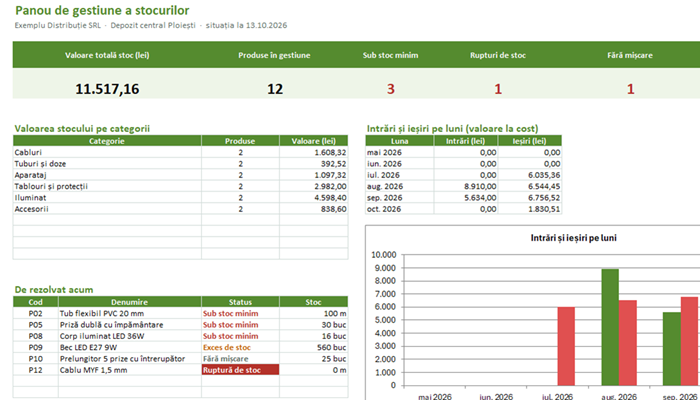Select the 'Tablouri și protecții' category cell
Image resolution: width=700 pixels, height=400 pixels.
[107, 186]
